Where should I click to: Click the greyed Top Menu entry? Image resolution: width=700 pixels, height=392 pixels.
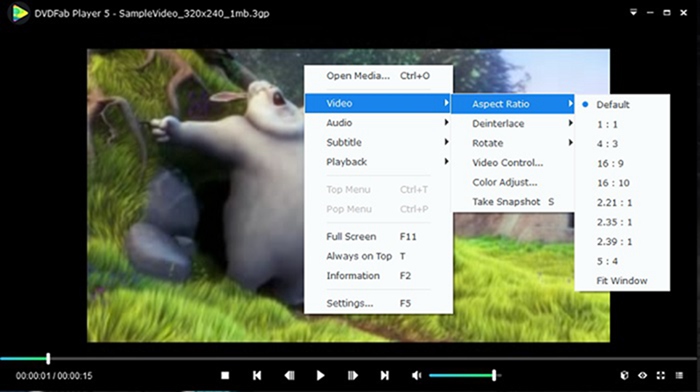click(378, 190)
